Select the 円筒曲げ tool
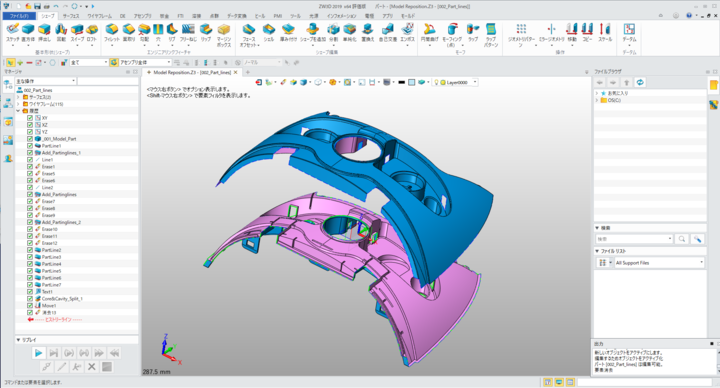 [x=430, y=33]
